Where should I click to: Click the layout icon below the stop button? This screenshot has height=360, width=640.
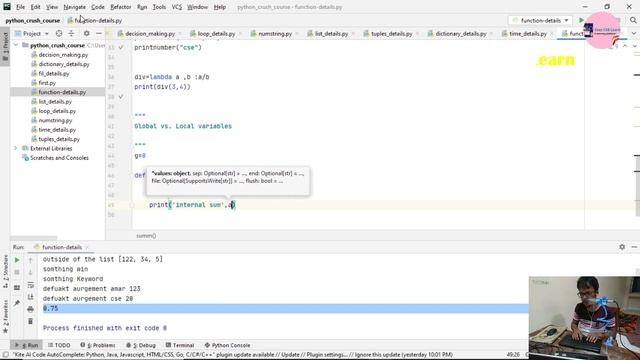pos(17,288)
